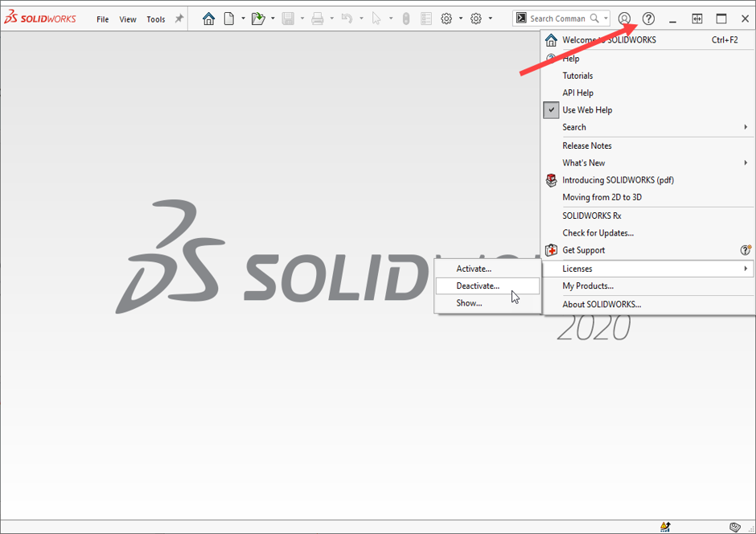Open Moving from 2D to 3D
The width and height of the screenshot is (756, 534).
pos(647,197)
